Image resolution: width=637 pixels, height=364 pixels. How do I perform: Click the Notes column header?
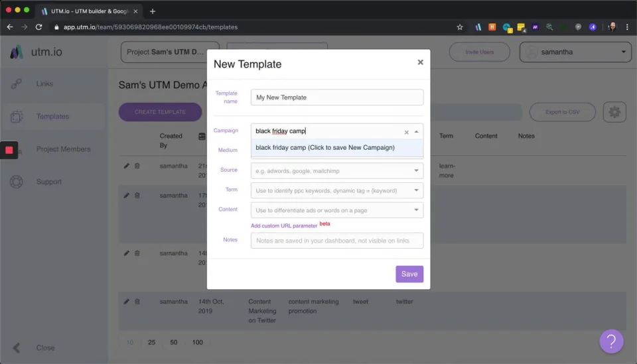[526, 136]
